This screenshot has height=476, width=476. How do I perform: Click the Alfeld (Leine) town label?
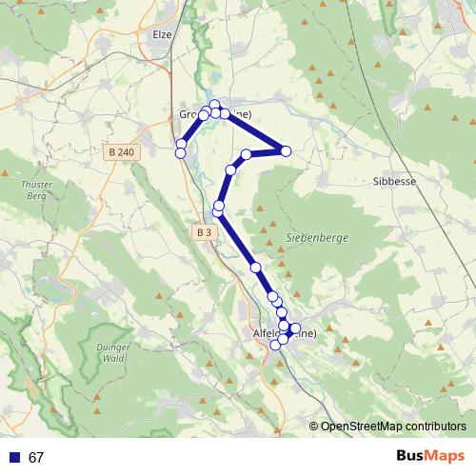coord(285,333)
